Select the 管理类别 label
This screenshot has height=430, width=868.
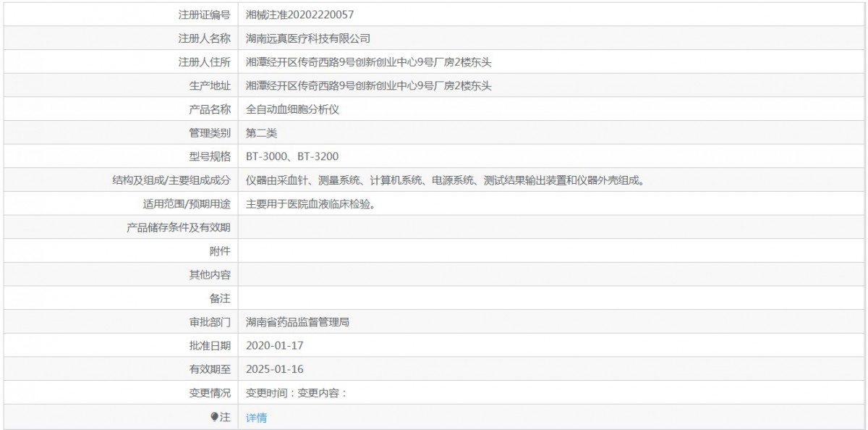210,133
